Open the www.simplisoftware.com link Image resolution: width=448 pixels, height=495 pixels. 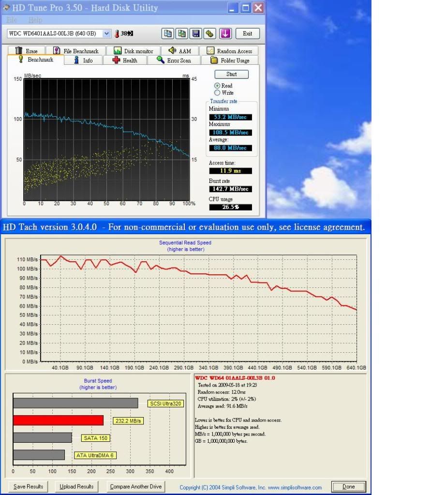click(x=295, y=487)
